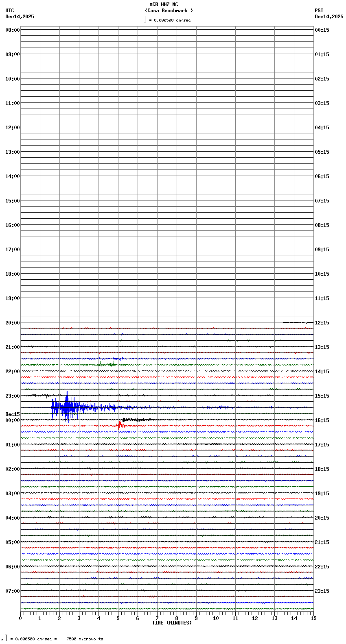346x644 pixels.
Task: Click the 16:15 PST time label
Action: (x=322, y=420)
